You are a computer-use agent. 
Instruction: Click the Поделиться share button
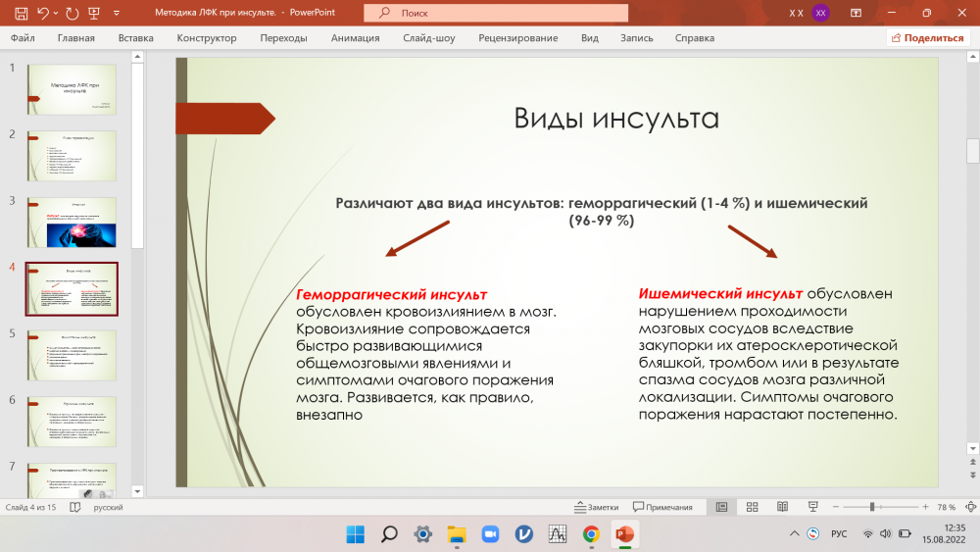(926, 38)
